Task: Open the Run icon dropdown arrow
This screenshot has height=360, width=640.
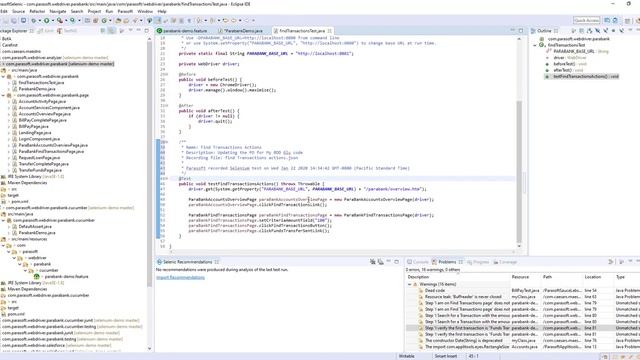Action: click(x=53, y=20)
